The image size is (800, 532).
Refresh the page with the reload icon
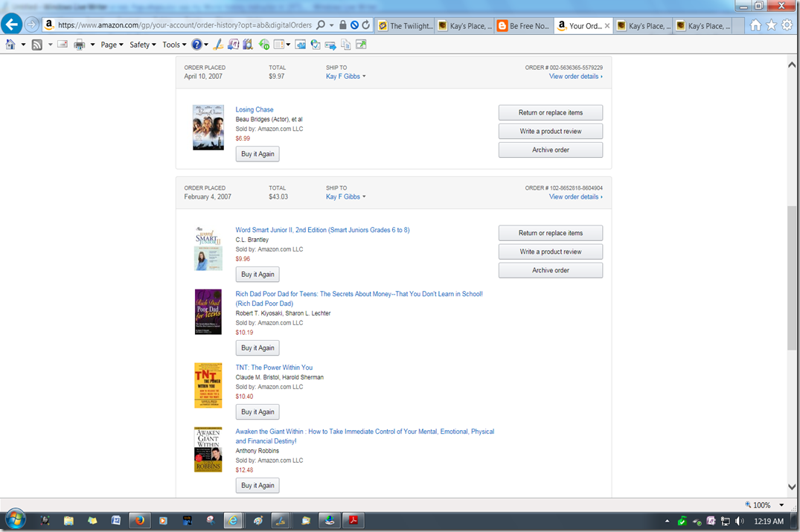coord(366,25)
